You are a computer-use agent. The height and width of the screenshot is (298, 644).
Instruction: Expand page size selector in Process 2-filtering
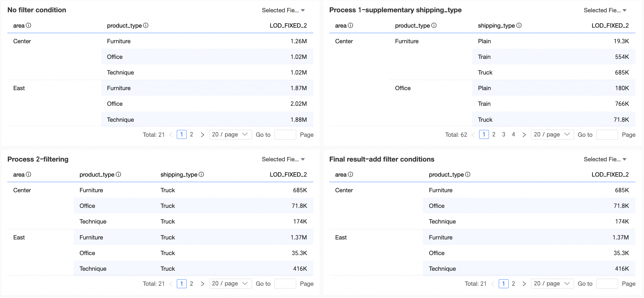pos(230,284)
